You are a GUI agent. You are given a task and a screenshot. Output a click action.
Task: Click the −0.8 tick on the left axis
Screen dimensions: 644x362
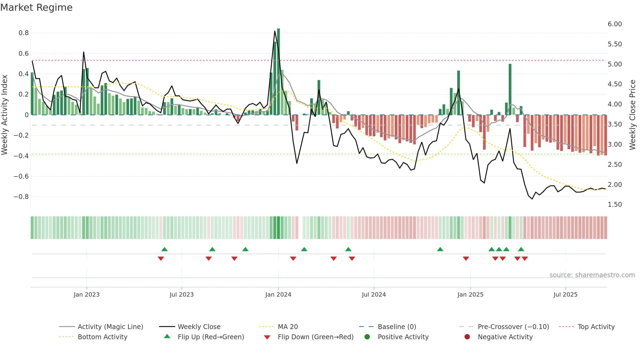click(21, 197)
